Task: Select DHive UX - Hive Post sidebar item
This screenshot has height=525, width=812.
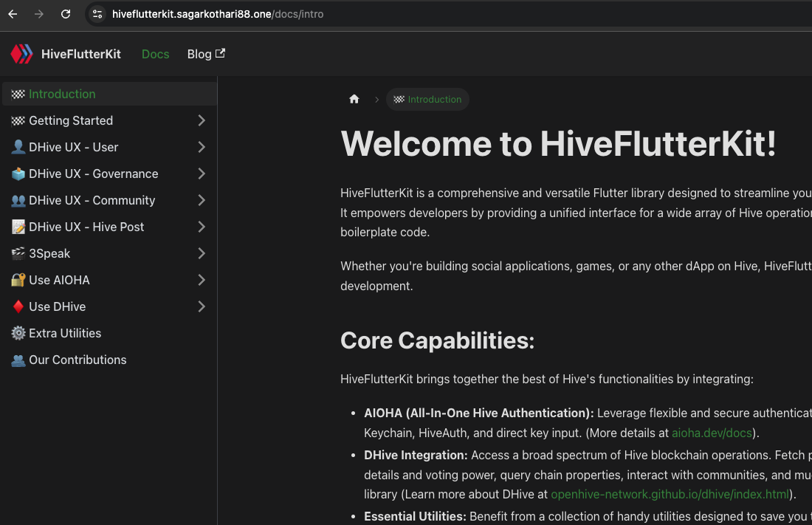Action: pyautogui.click(x=86, y=227)
